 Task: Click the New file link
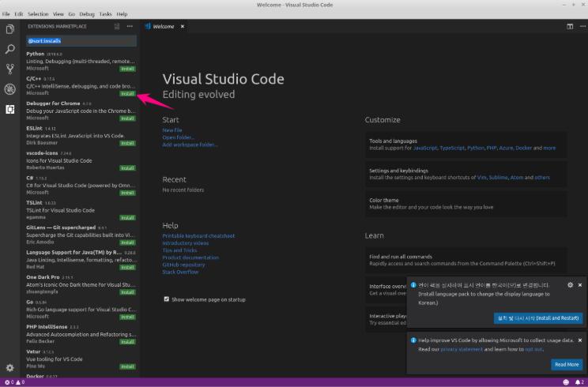click(x=172, y=130)
